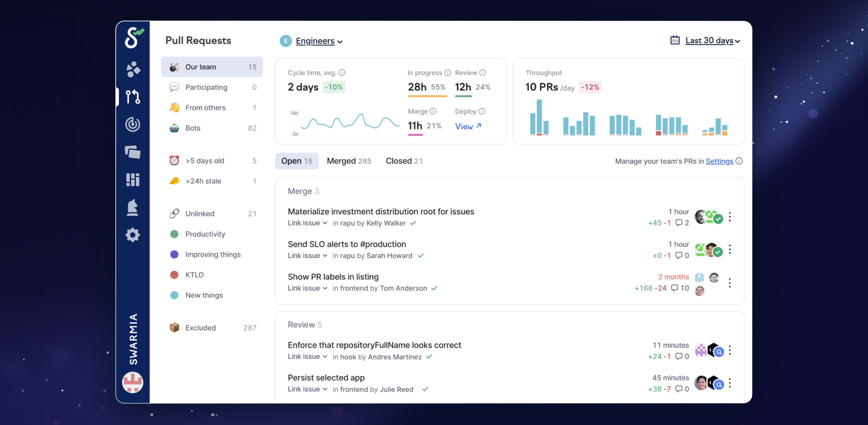
Task: Click the grid dashboard sidebar icon
Action: pyautogui.click(x=133, y=180)
